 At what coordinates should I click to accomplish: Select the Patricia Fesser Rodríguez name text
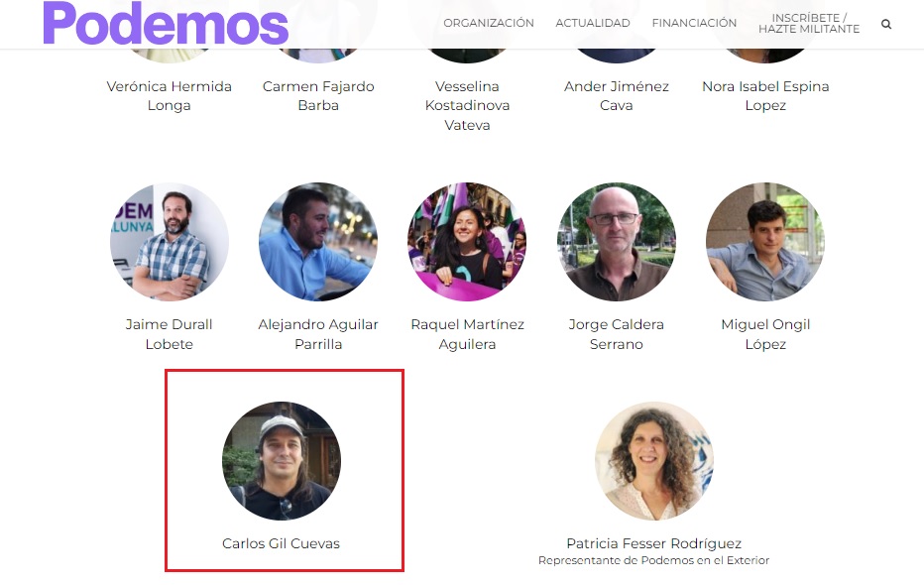(x=654, y=543)
